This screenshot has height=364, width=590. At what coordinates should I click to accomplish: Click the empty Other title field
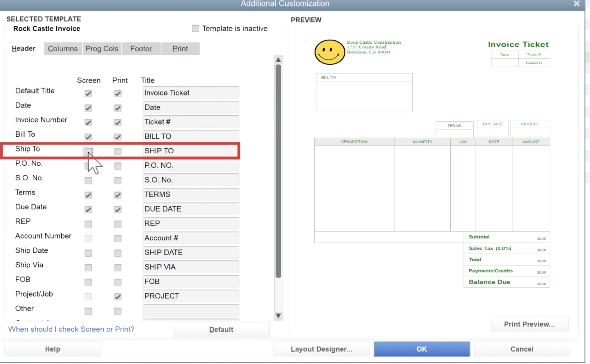[x=191, y=310]
